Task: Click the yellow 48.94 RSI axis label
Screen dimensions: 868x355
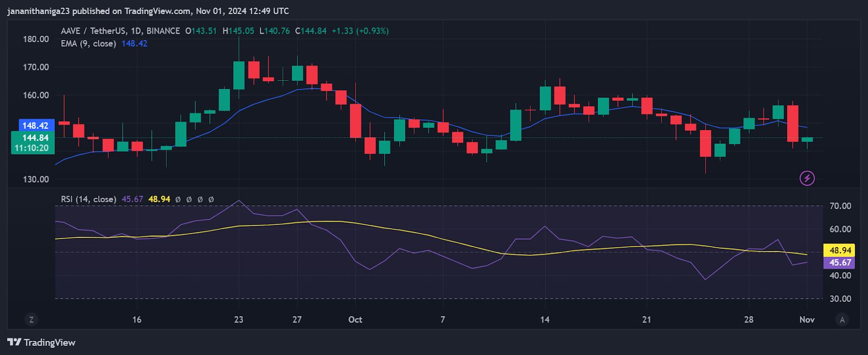Action: click(x=840, y=250)
